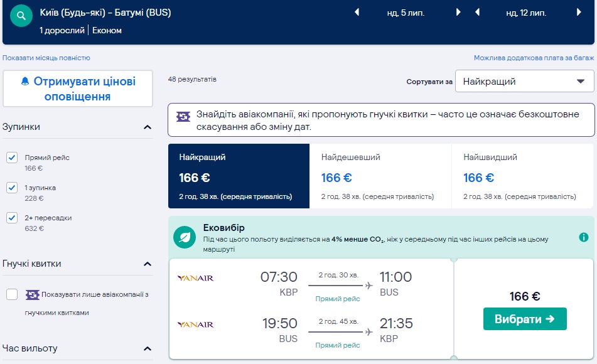Switch to the Найшвидший tab
This screenshot has width=597, height=364.
tap(522, 176)
